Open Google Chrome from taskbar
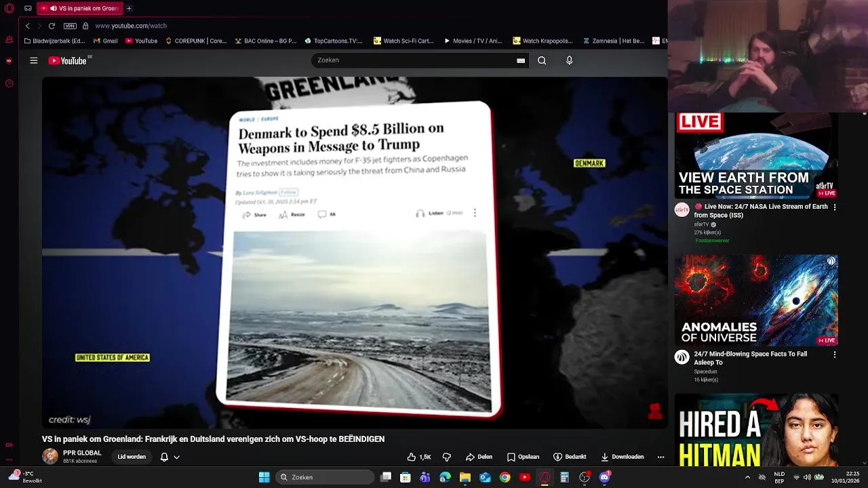The image size is (868, 488). (x=505, y=477)
